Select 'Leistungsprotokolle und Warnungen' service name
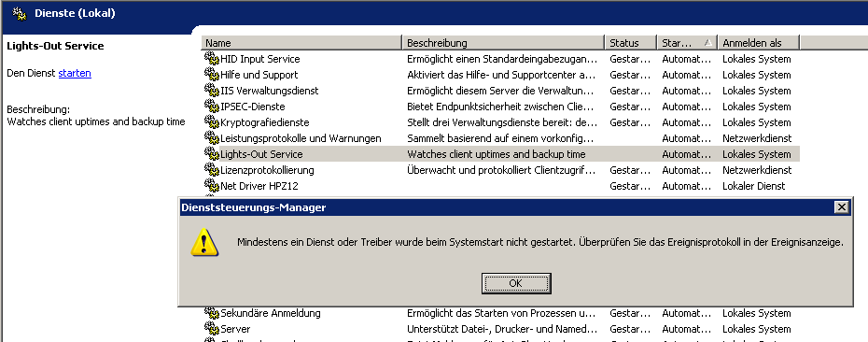The image size is (868, 342). coord(301,138)
